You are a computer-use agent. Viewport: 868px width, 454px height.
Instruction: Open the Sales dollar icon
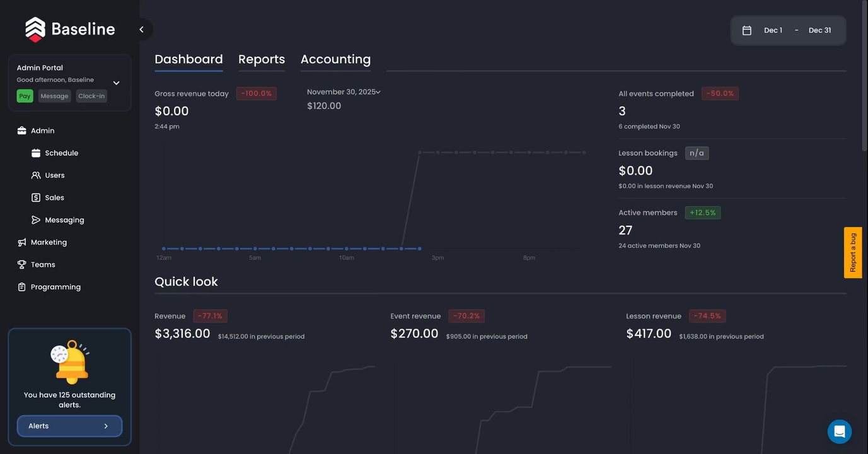point(36,197)
